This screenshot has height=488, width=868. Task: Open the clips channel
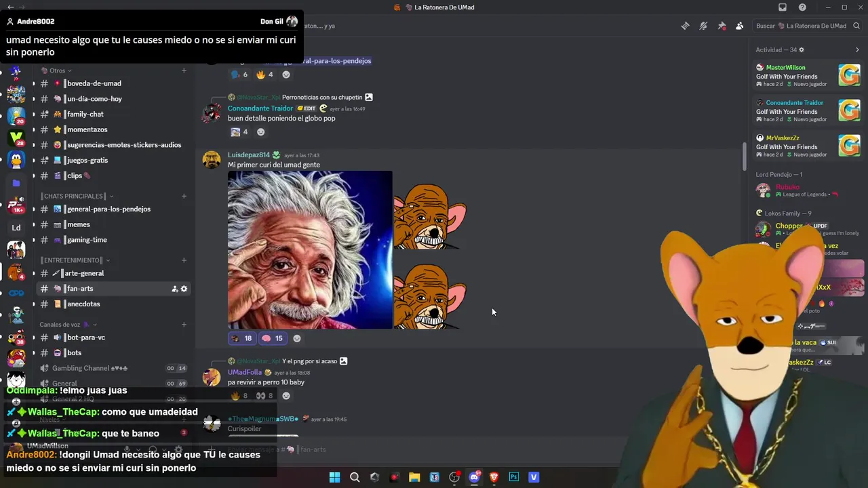pos(113,176)
